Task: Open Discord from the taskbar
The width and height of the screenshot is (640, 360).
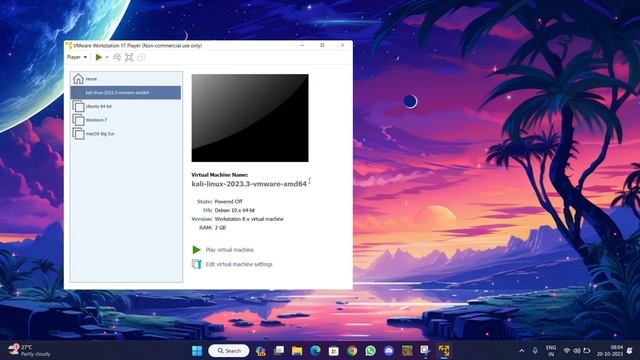Action: 389,351
